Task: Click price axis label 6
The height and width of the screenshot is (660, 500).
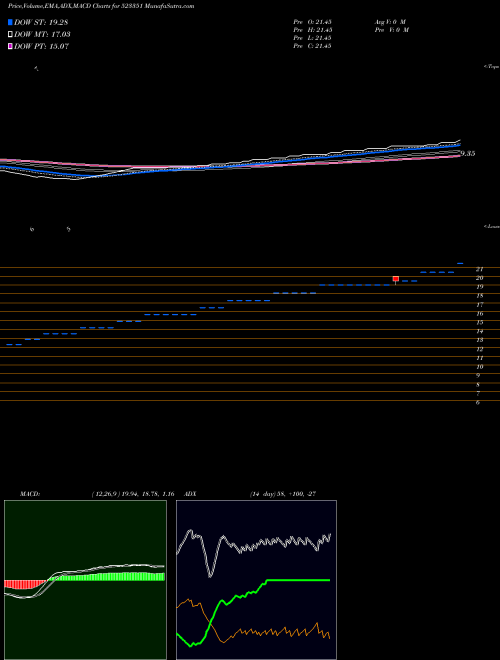Action: [x=478, y=403]
